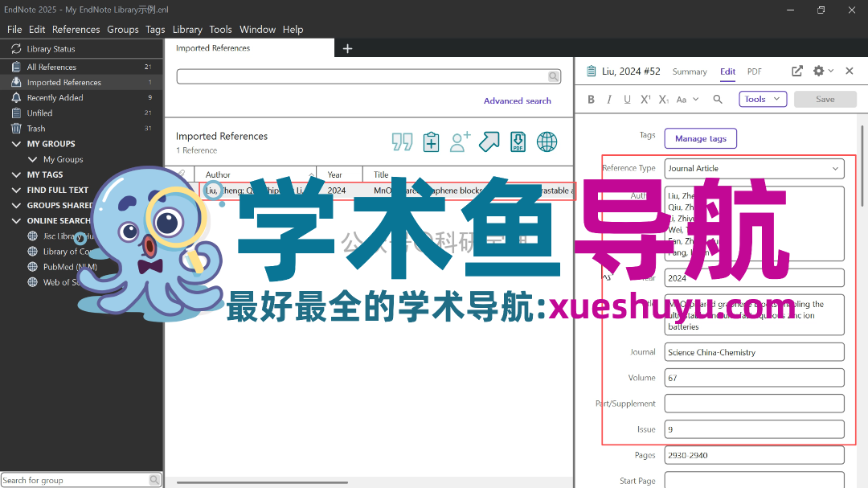This screenshot has height=488, width=868.
Task: Switch to the Summary tab
Action: coord(690,72)
